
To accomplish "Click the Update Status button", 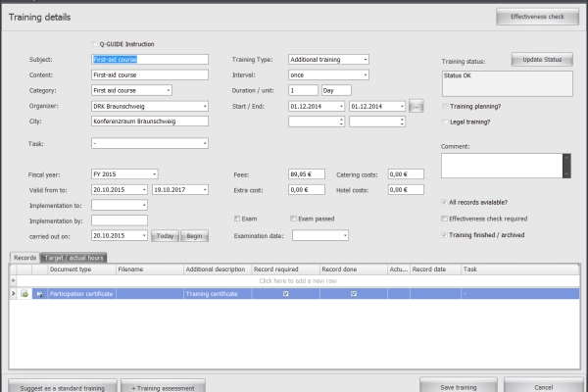I will point(540,59).
